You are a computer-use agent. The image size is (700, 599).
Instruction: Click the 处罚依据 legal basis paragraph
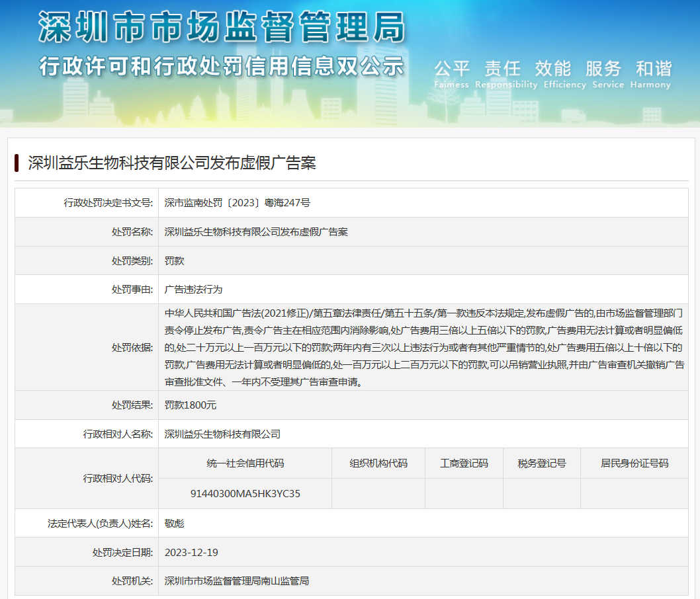[x=423, y=347]
